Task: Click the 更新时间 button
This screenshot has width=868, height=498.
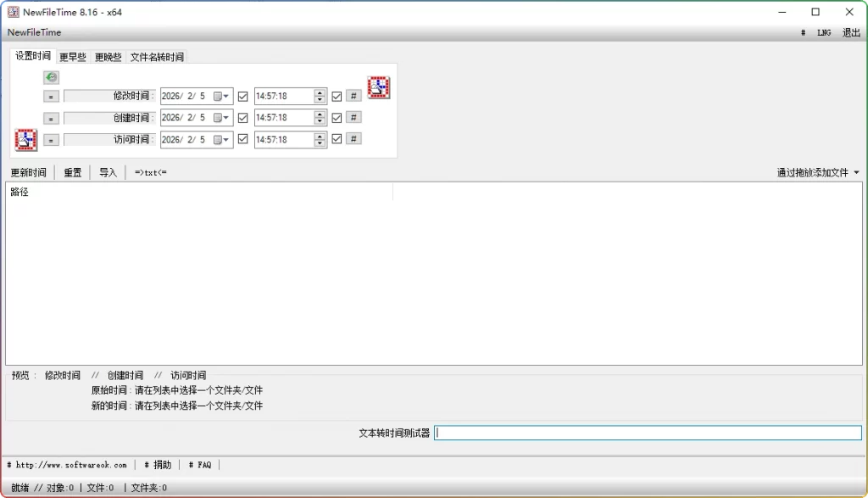Action: click(26, 171)
